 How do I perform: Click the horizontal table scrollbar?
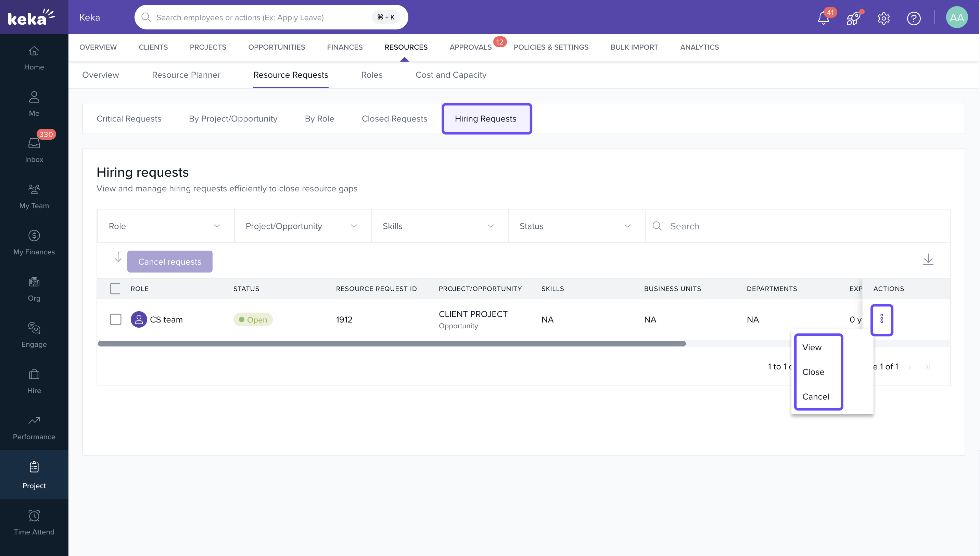[391, 344]
